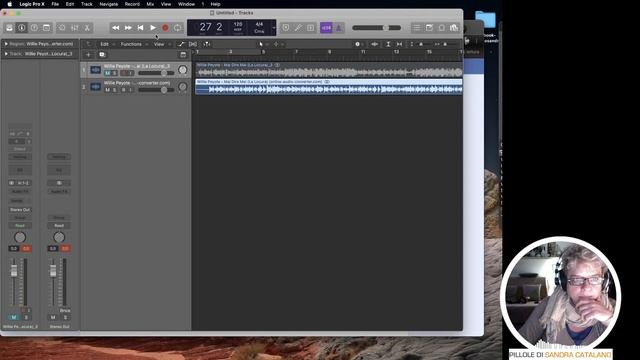This screenshot has width=640, height=360.
Task: Open the Mixer sliders icon
Action: click(x=75, y=28)
